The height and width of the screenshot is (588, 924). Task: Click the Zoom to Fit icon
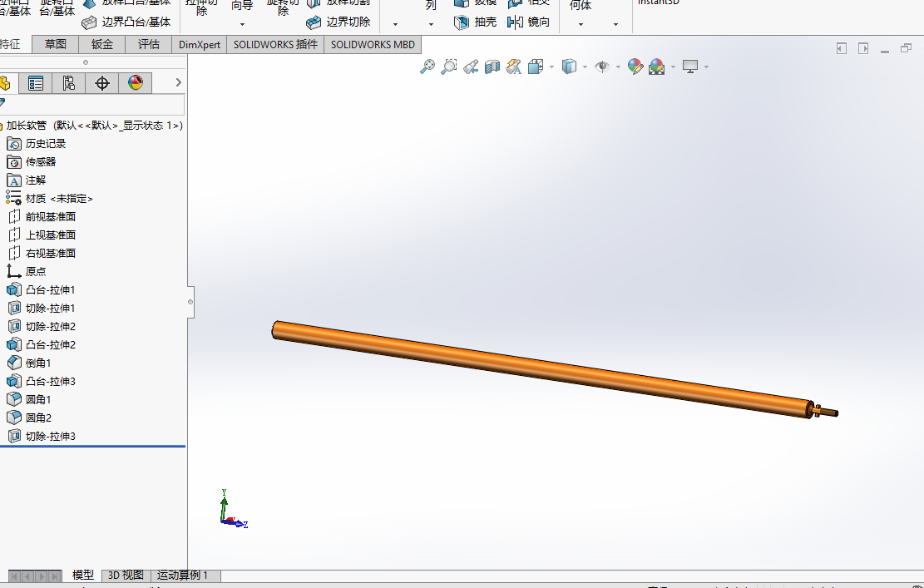[427, 67]
